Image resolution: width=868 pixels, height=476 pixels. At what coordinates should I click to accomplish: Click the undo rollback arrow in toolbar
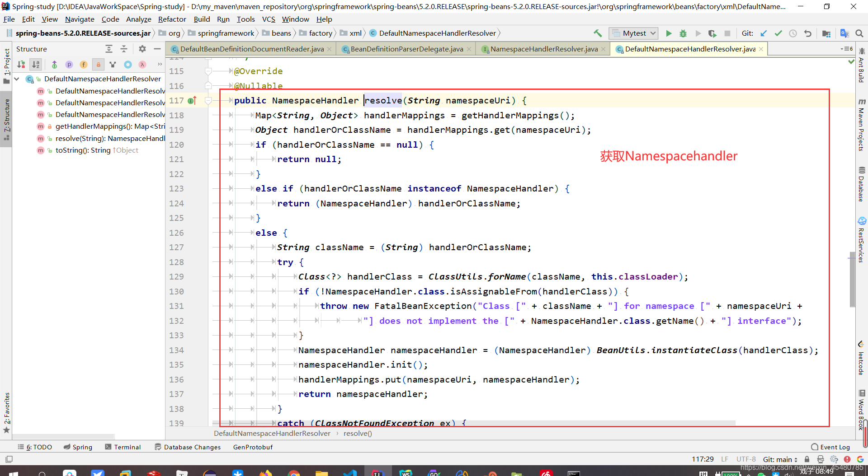[808, 33]
